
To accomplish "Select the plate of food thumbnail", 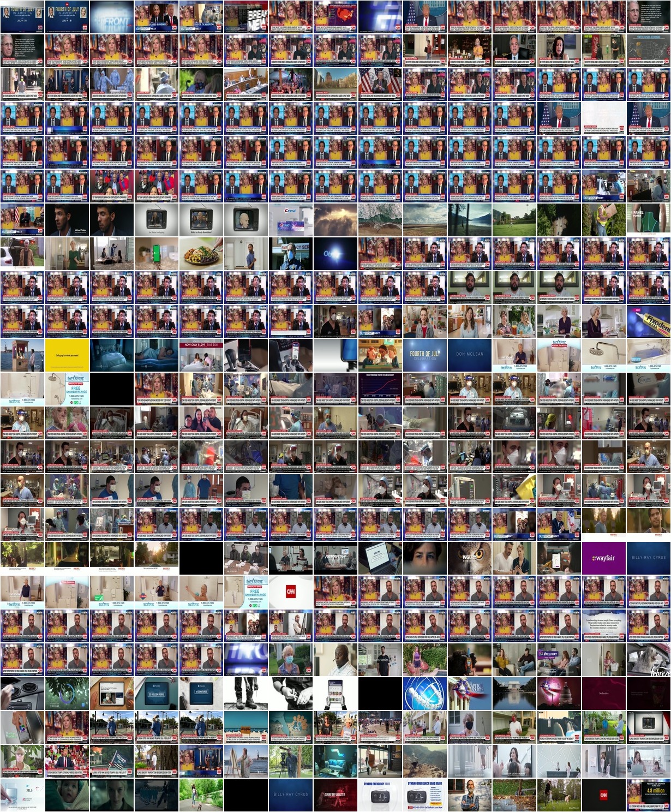I will tap(201, 253).
